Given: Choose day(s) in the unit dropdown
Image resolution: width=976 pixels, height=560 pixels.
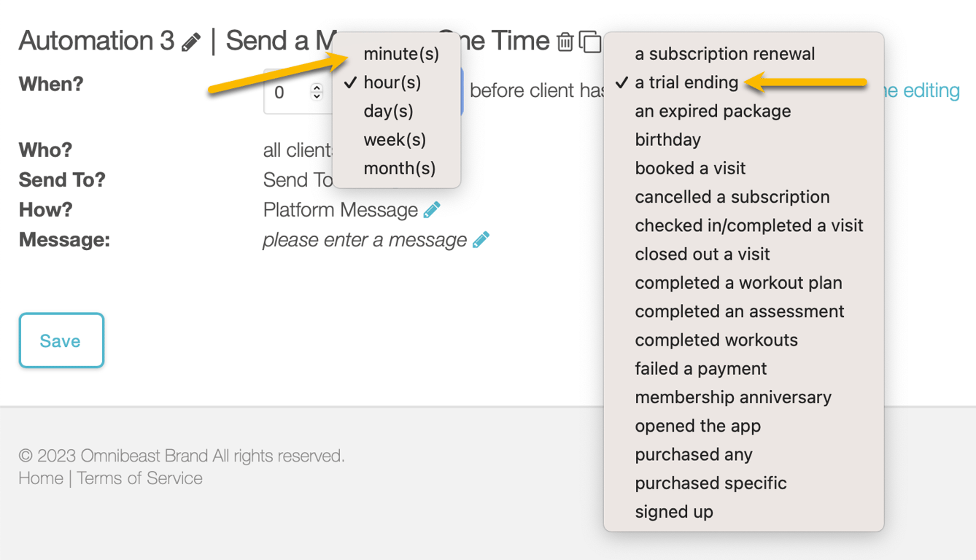Looking at the screenshot, I should coord(388,111).
